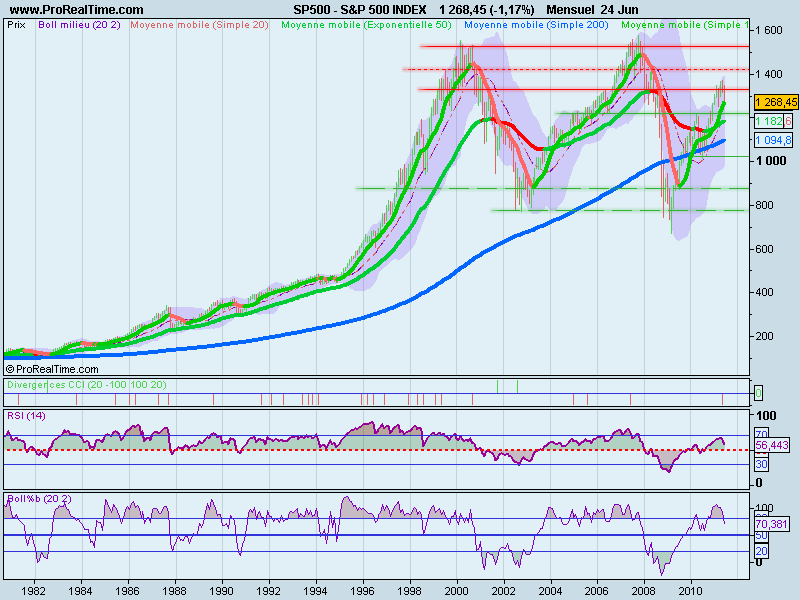Click the 1986 year on time axis
The image size is (800, 600).
128,591
